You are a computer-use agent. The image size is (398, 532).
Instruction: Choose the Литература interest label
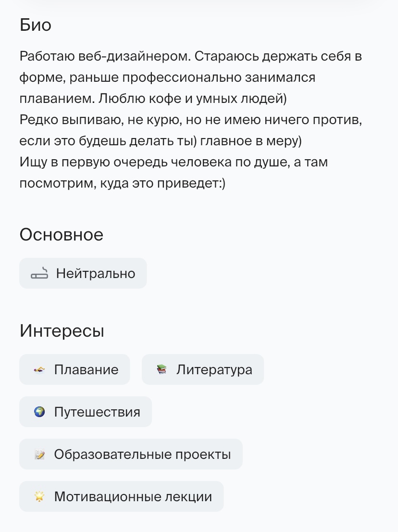tap(214, 370)
